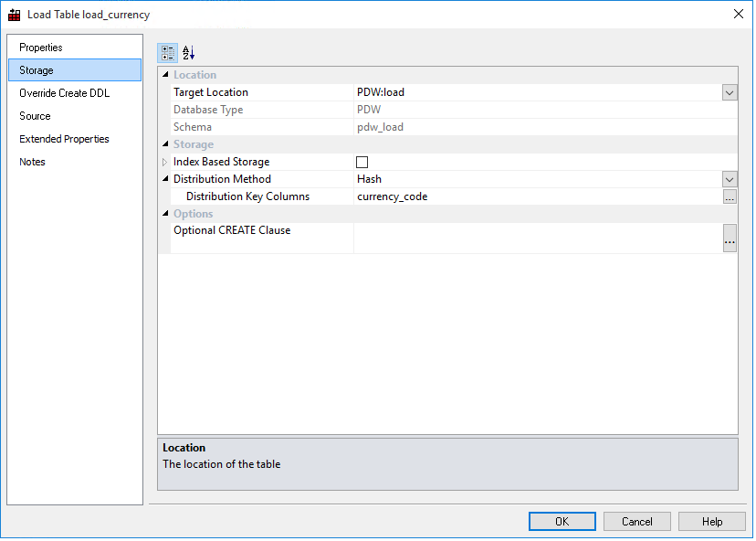Open the Properties page
This screenshot has width=756, height=541.
[x=41, y=48]
